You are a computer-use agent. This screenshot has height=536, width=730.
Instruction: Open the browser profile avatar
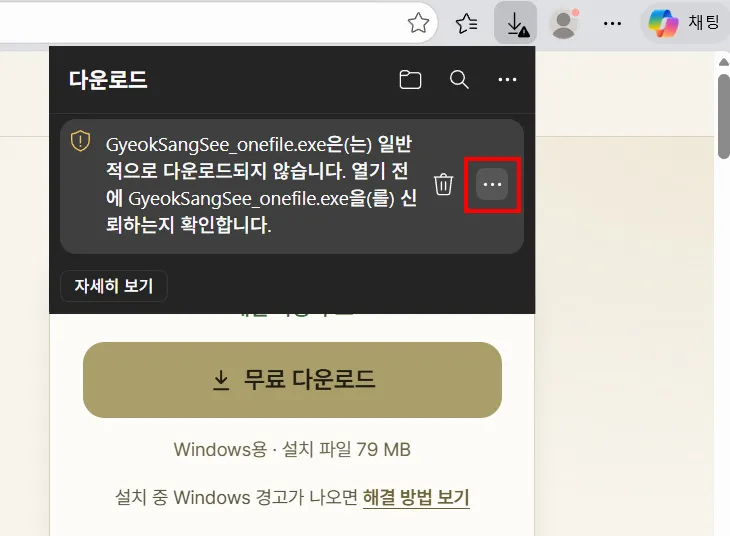point(564,23)
